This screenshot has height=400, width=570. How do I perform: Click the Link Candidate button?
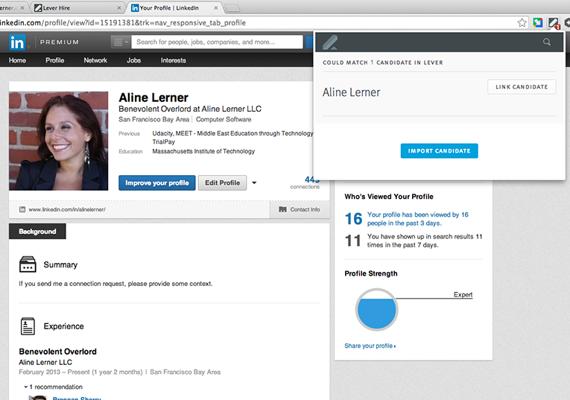coord(522,87)
